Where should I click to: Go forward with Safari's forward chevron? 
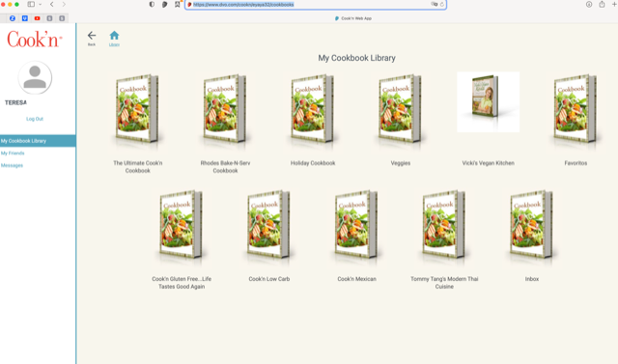coord(64,4)
